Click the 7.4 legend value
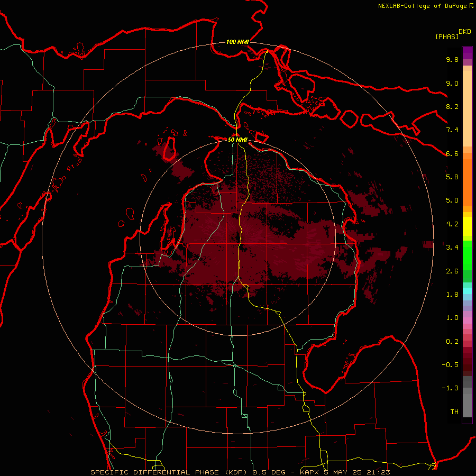The width and height of the screenshot is (476, 476). (x=452, y=130)
